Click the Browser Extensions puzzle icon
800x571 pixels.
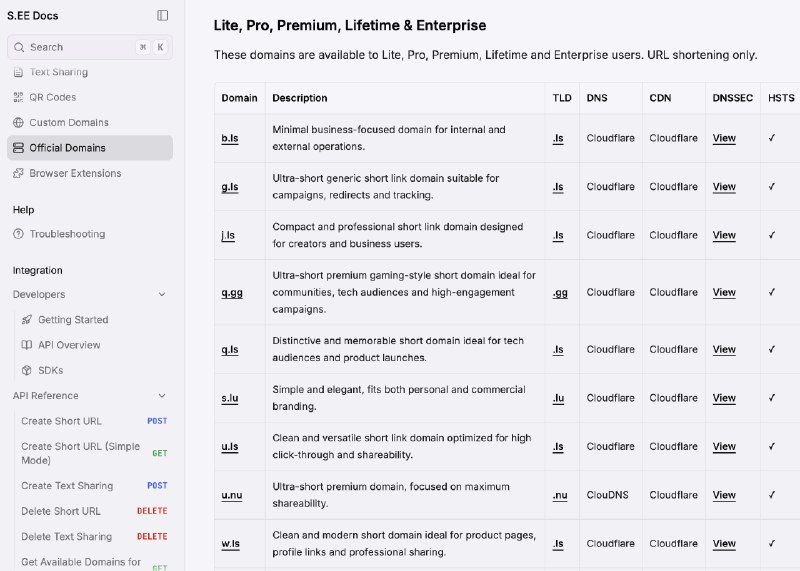pyautogui.click(x=18, y=173)
